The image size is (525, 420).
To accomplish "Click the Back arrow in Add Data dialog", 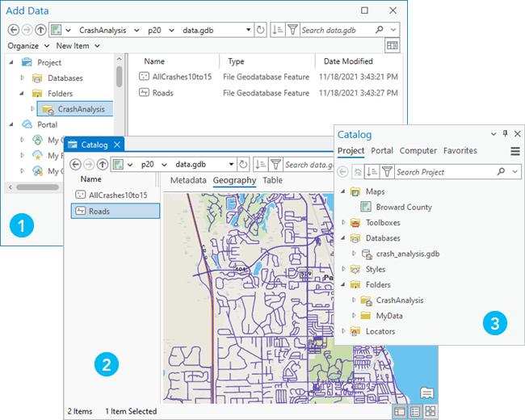I will (x=13, y=30).
